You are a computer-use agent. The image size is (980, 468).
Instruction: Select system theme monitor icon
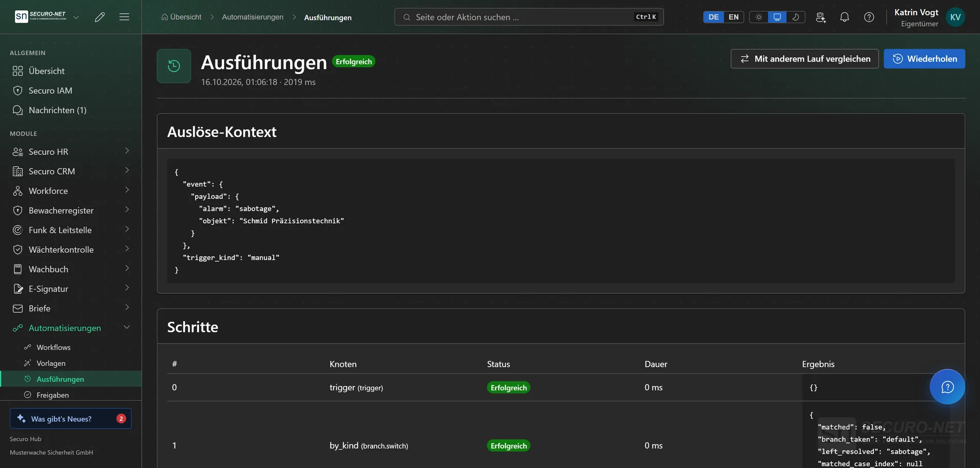click(777, 17)
